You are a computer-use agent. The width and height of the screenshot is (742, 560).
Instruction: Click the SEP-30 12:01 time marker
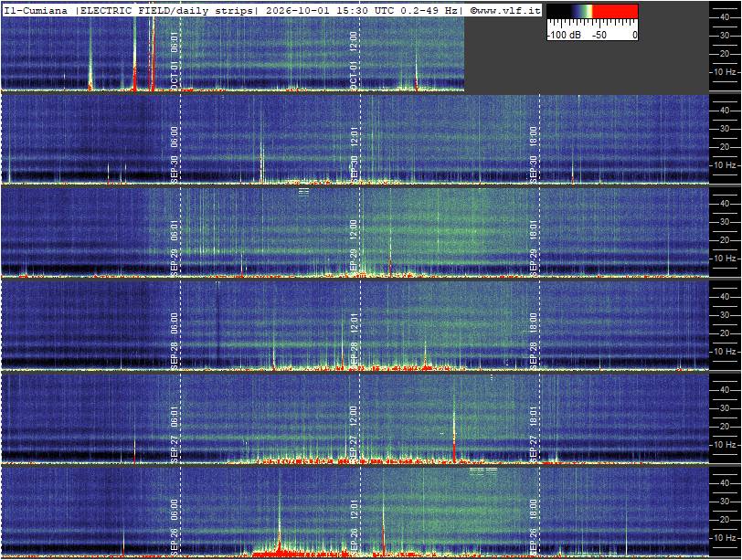pos(354,154)
